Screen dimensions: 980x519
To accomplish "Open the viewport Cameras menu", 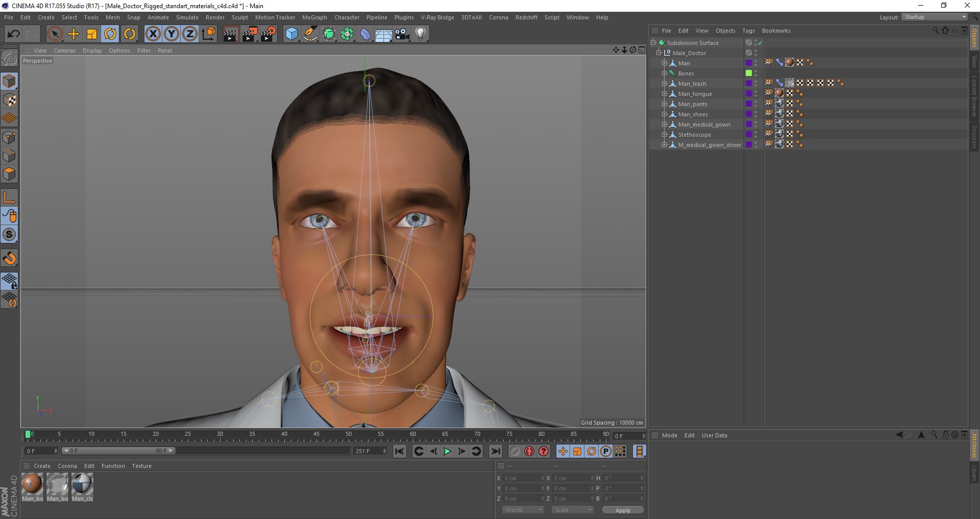I will (x=64, y=51).
